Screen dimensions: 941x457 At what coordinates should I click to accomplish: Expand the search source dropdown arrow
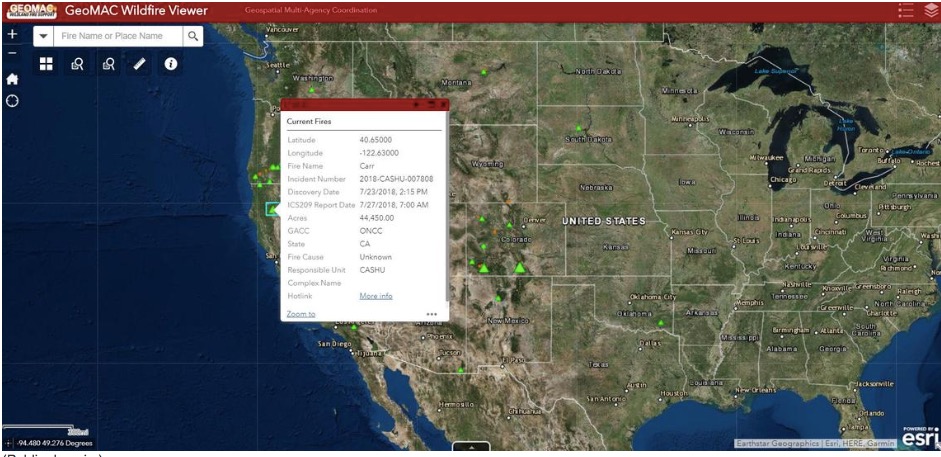click(x=44, y=36)
